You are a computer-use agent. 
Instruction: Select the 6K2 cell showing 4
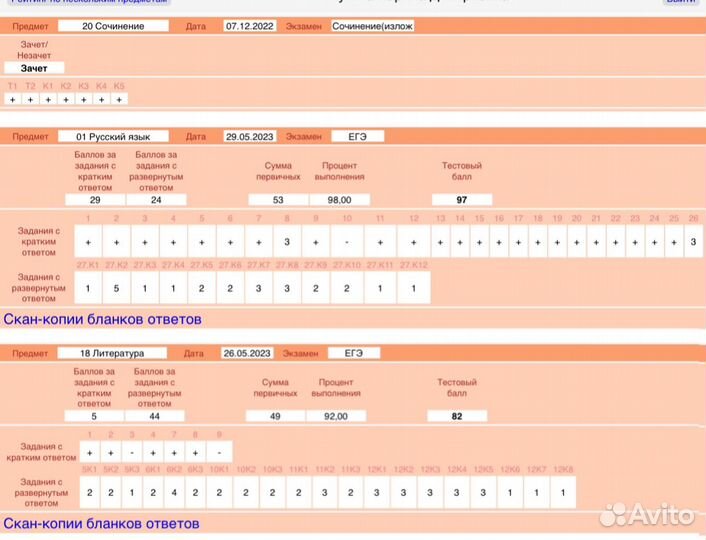[x=174, y=492]
